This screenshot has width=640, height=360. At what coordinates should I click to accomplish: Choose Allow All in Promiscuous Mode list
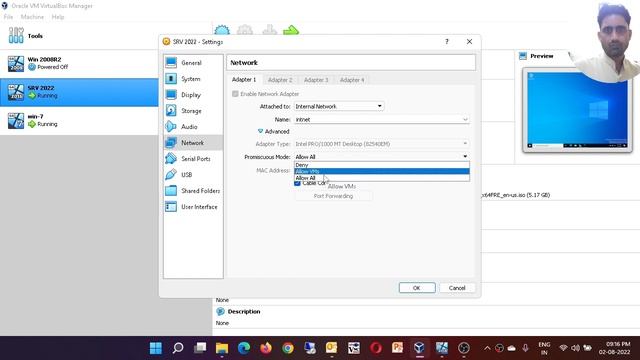382,178
